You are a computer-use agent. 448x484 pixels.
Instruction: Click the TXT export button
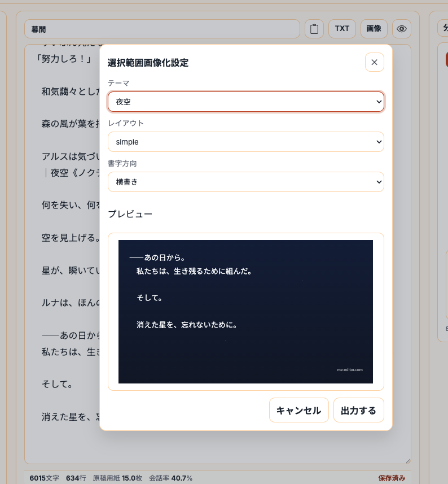pos(342,29)
